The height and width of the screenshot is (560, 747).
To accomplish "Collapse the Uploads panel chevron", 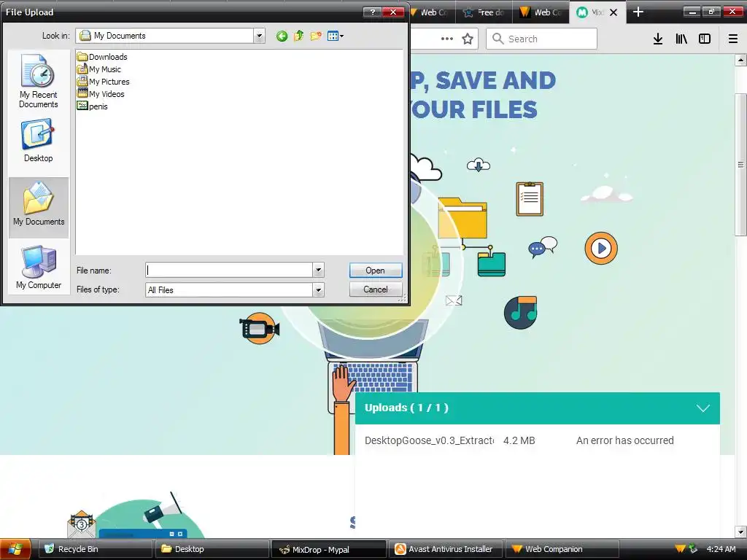I will 703,408.
